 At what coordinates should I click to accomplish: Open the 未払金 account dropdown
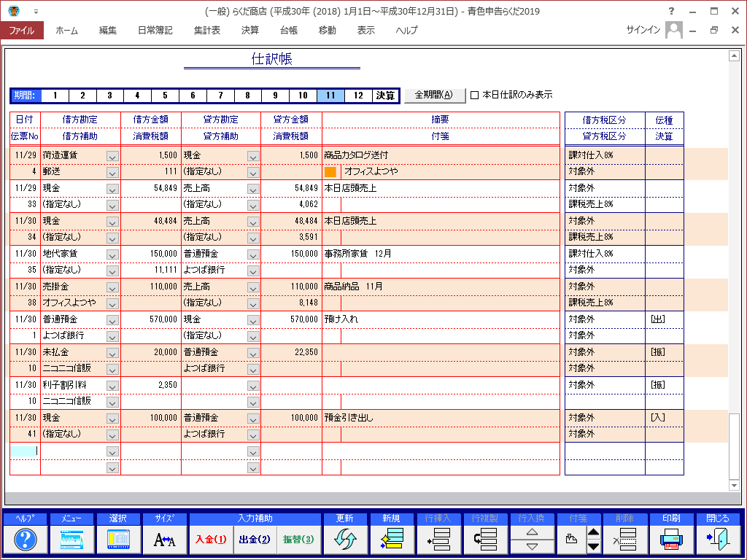pyautogui.click(x=112, y=354)
